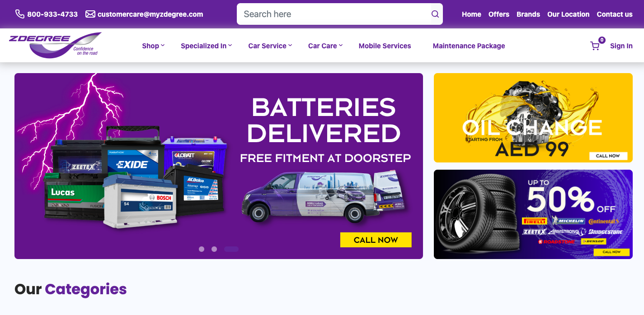Viewport: 644px width, 315px height.
Task: Go to Maintenance Package page
Action: [x=469, y=46]
